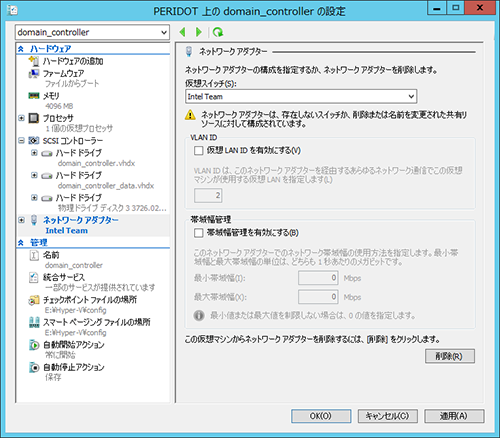Open the domain_controller VM dropdown

pos(92,32)
